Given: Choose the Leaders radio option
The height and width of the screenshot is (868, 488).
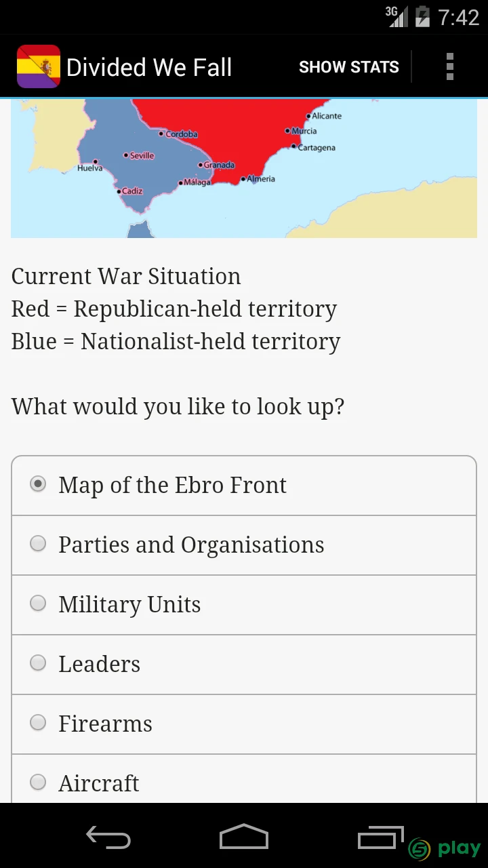Looking at the screenshot, I should pos(244,665).
